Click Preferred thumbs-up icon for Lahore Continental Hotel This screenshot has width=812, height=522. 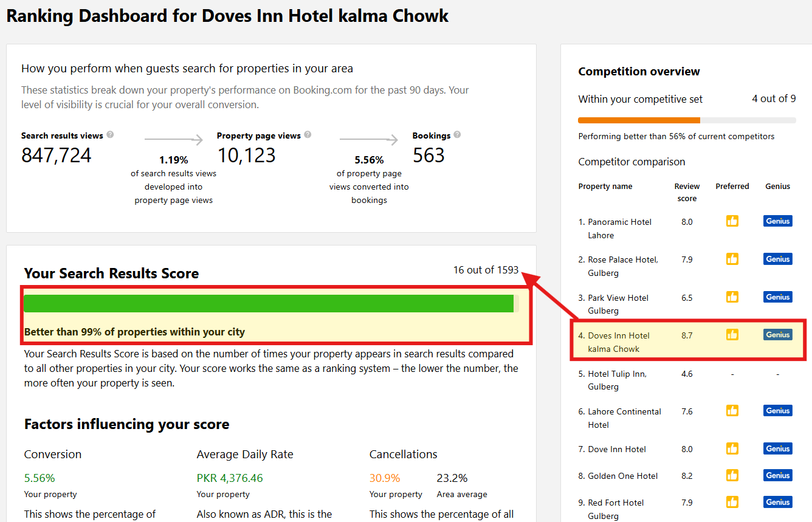click(732, 411)
